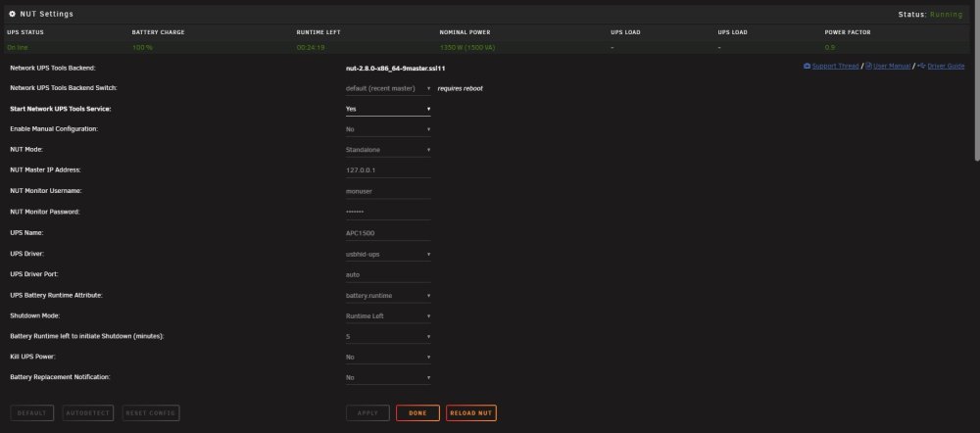Image resolution: width=980 pixels, height=433 pixels.
Task: Click the 'Shutdown Mode:' label
Action: pos(35,316)
